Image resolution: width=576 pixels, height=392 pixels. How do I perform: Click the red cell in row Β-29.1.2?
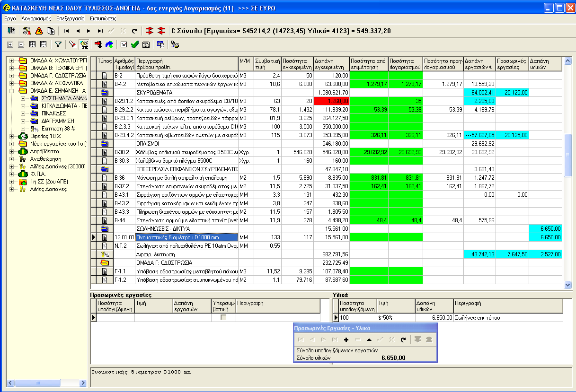point(331,101)
